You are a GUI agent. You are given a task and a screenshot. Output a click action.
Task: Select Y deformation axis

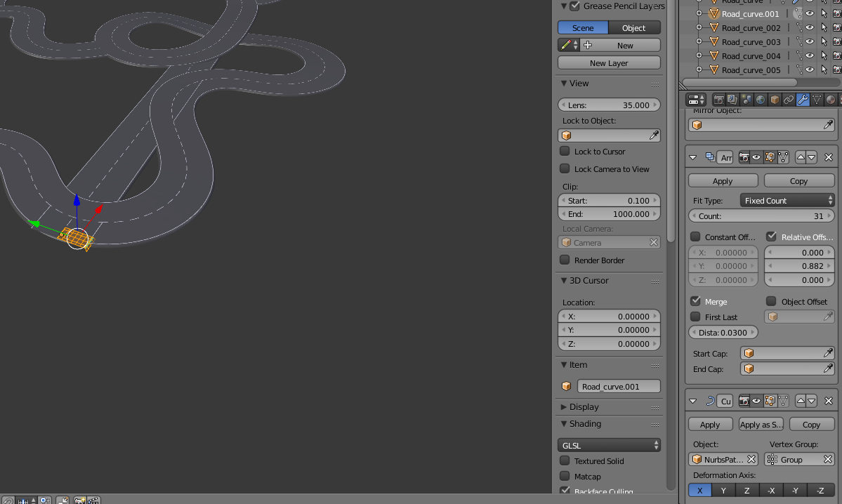[x=723, y=490]
